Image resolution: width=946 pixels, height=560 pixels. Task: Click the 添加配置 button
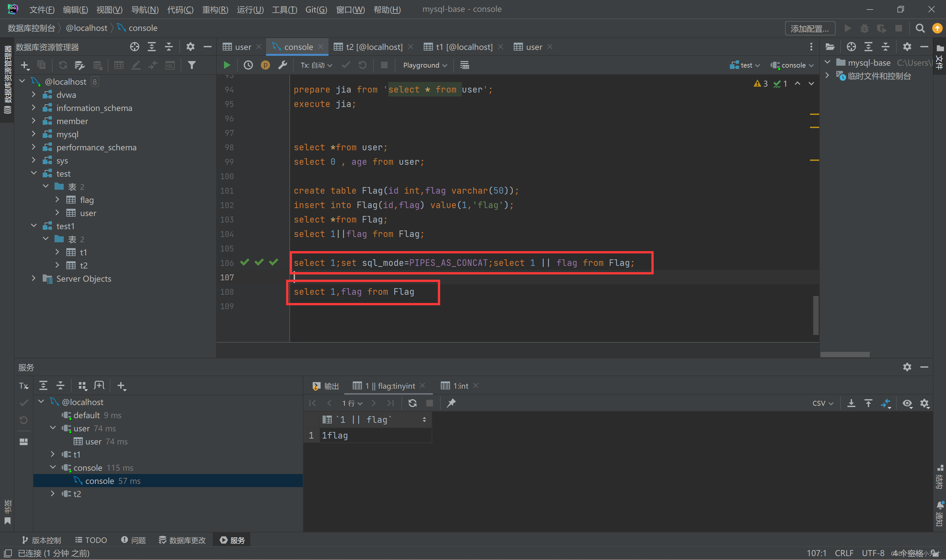[x=810, y=28]
